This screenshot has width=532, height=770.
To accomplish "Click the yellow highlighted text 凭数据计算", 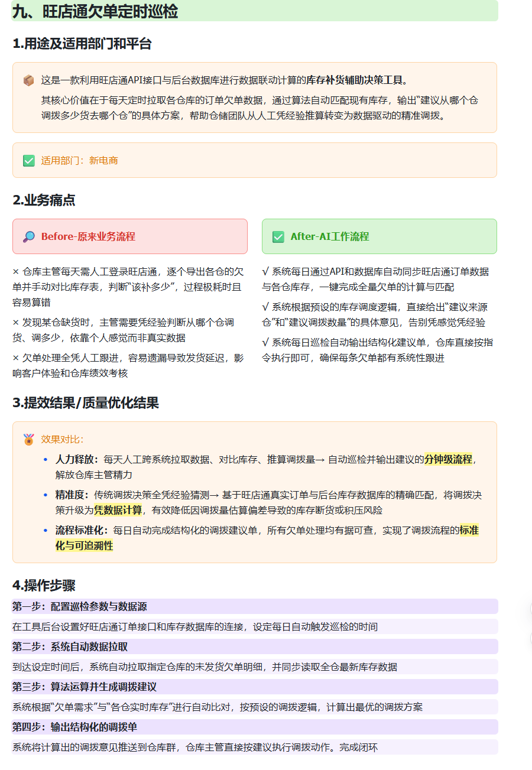I will point(118,510).
